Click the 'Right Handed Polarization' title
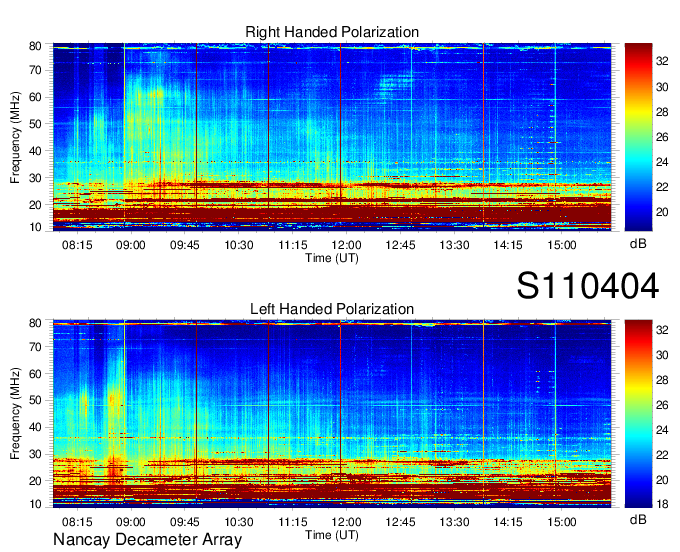This screenshot has width=680, height=552. coord(332,32)
